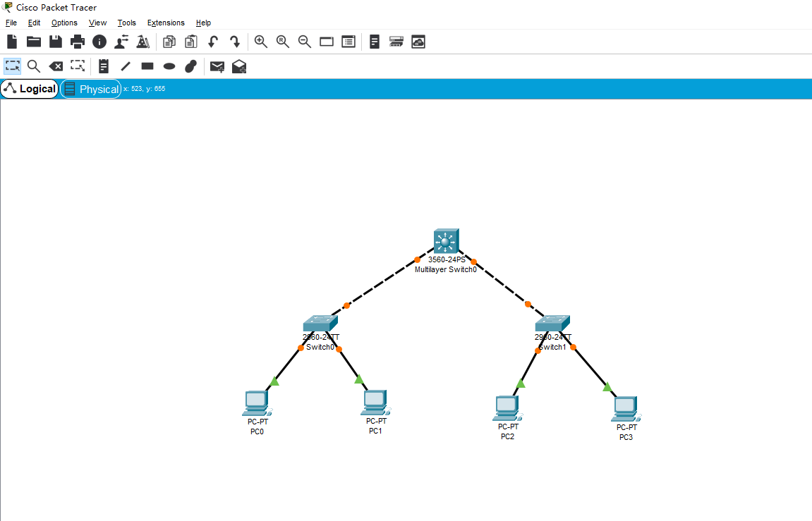Open the Help menu
Viewport: 812px width, 521px height.
click(x=203, y=23)
